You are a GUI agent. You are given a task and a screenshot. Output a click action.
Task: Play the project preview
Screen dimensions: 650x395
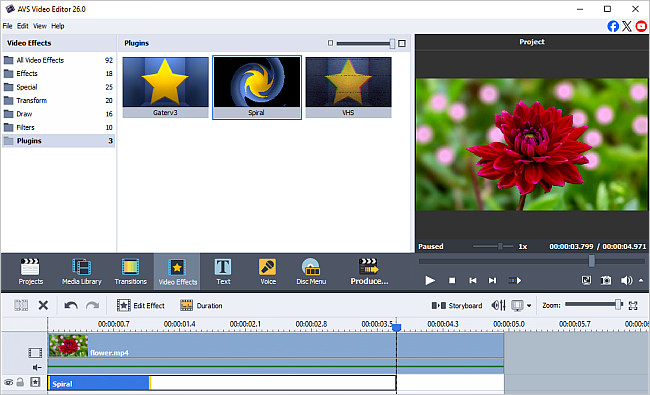[x=430, y=281]
